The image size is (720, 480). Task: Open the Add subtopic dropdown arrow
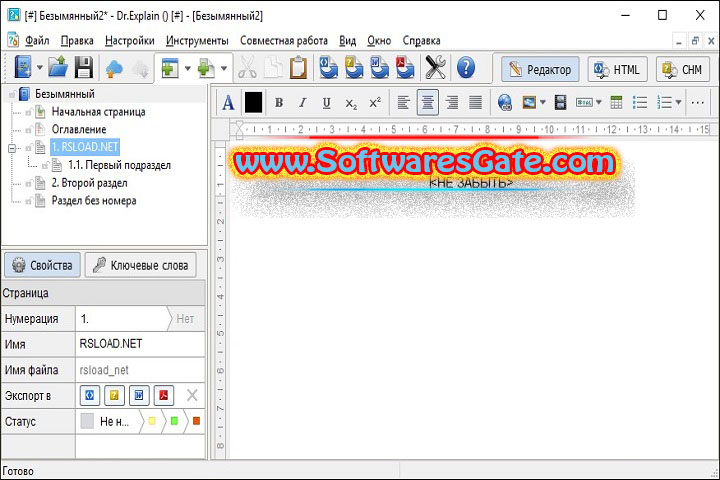224,68
